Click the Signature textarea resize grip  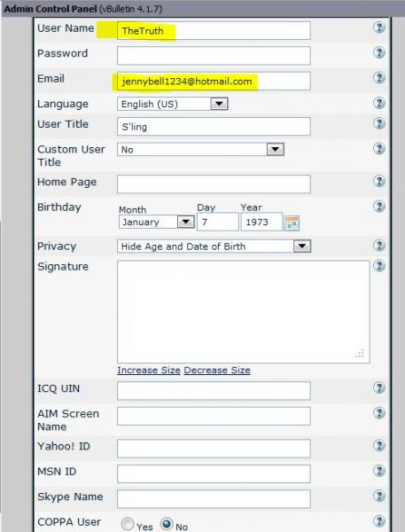click(x=360, y=354)
